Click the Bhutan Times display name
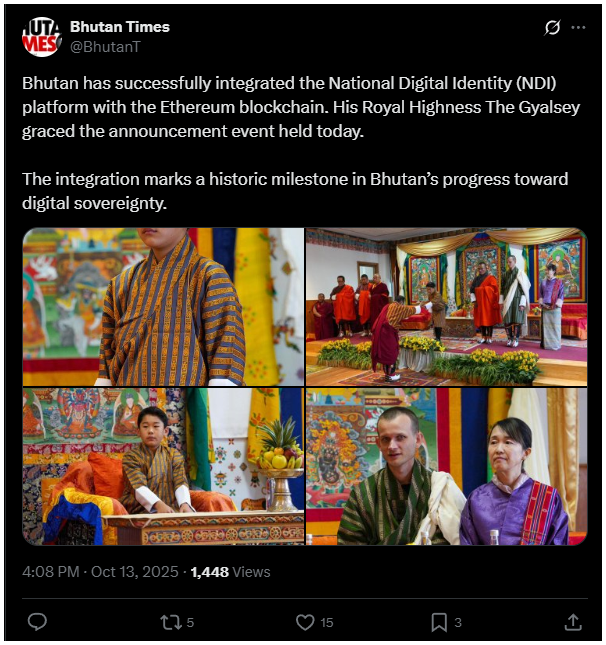 point(120,26)
